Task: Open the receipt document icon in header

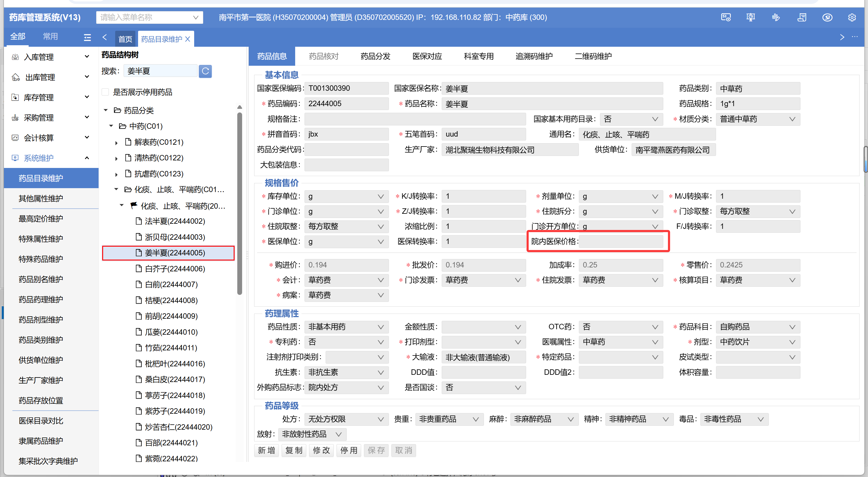Action: (802, 17)
